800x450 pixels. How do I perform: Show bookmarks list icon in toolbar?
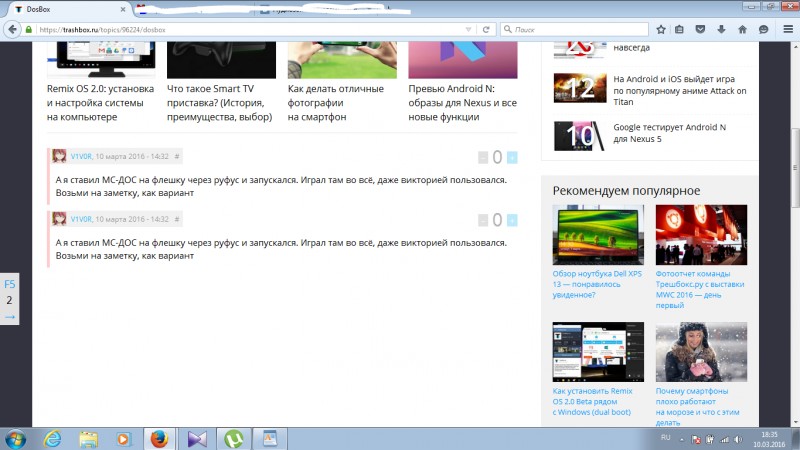[x=680, y=30]
